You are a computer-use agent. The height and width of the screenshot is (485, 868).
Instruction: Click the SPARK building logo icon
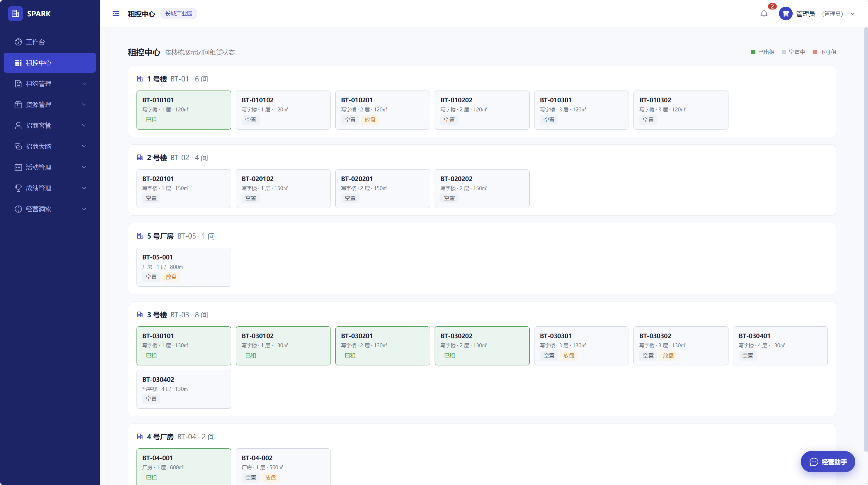pos(15,14)
